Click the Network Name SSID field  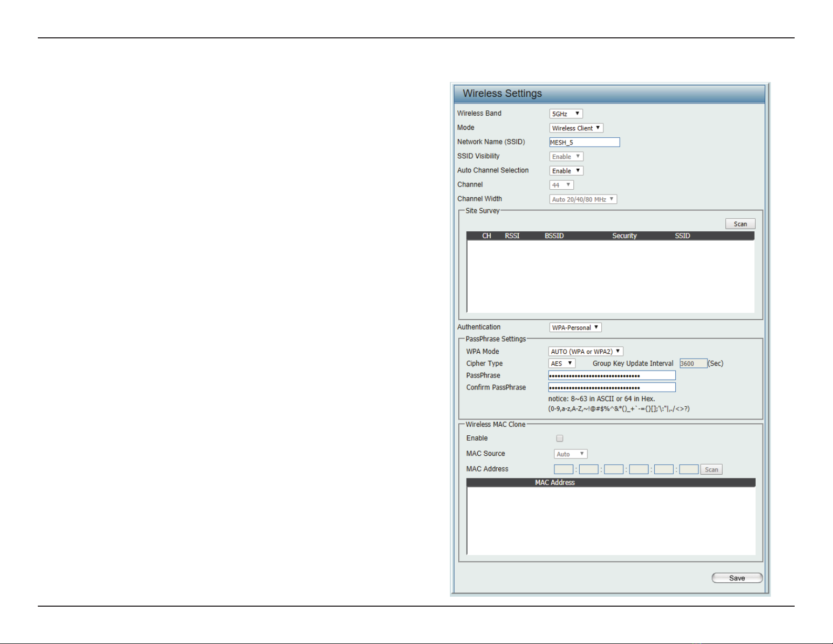tap(584, 142)
